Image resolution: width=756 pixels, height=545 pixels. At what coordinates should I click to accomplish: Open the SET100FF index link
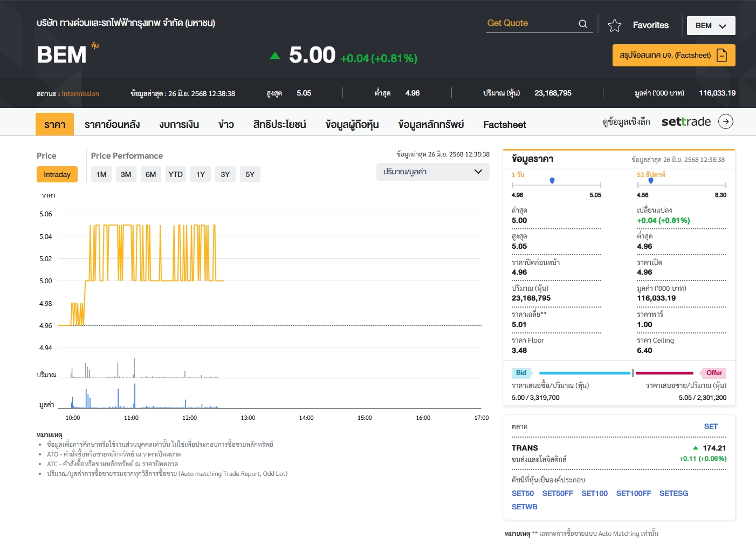(634, 493)
